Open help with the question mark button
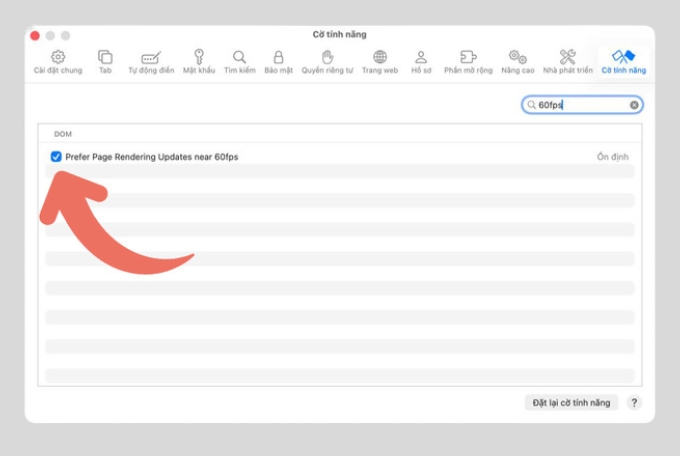680x456 pixels. (634, 403)
